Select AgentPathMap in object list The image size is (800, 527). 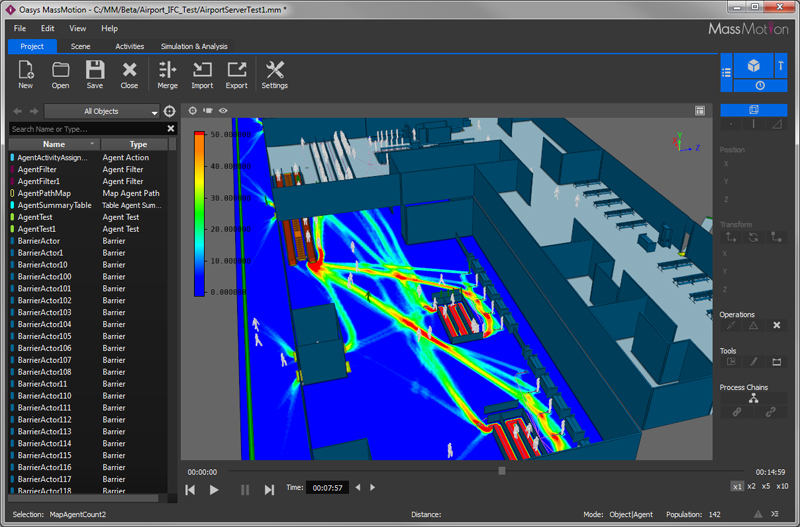[x=87, y=193]
